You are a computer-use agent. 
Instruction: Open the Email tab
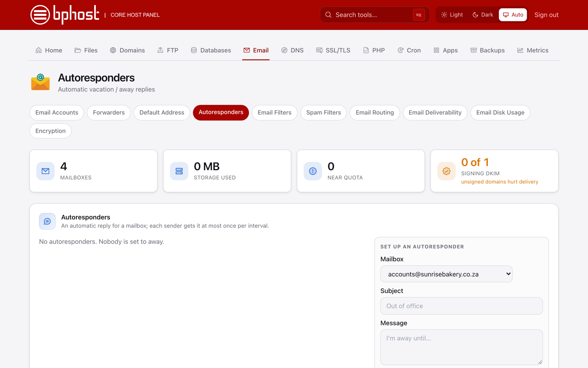pos(256,50)
